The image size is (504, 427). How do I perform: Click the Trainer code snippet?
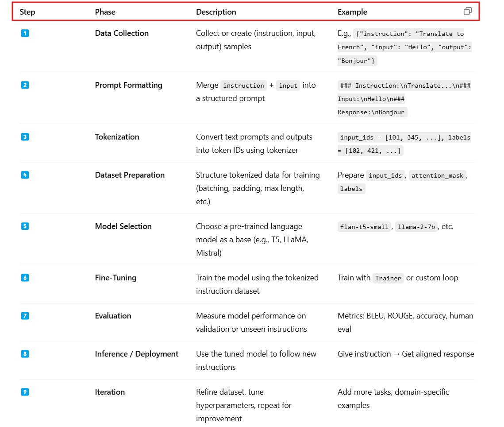(388, 278)
